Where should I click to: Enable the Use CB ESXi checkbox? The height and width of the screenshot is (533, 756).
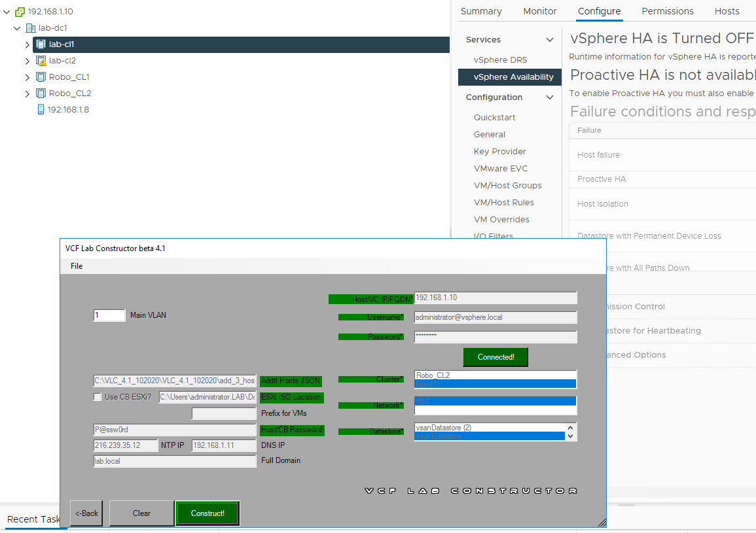[98, 397]
